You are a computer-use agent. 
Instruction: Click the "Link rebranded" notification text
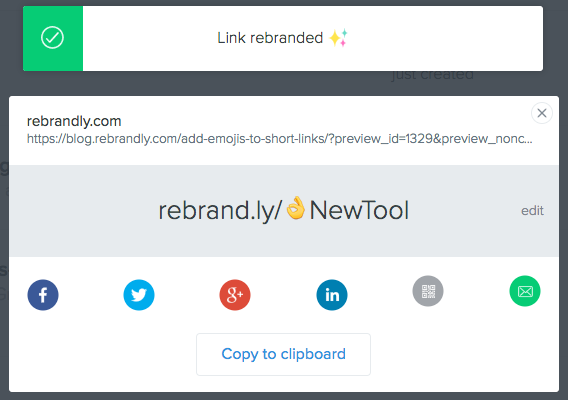[270, 38]
